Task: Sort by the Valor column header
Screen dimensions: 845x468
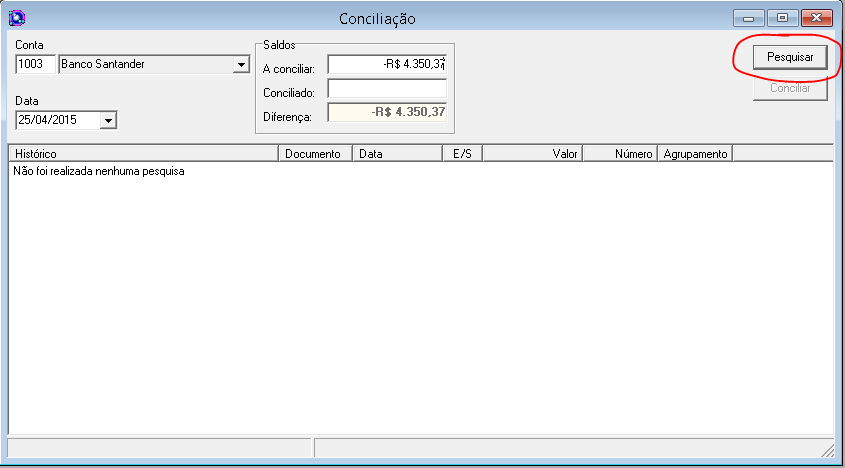Action: (532, 154)
